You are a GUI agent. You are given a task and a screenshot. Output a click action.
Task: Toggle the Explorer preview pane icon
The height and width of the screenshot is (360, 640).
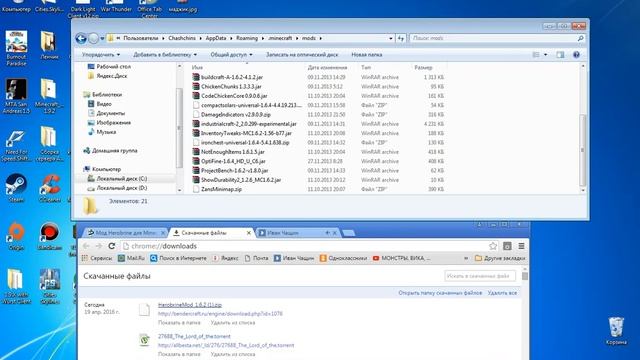[560, 55]
